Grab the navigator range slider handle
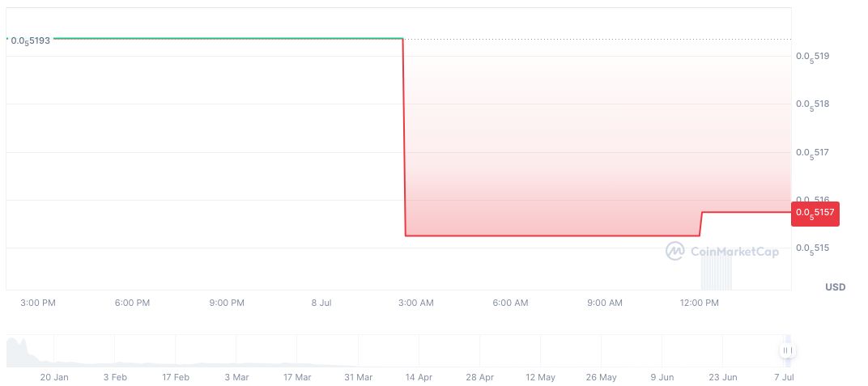This screenshot has width=868, height=386. click(786, 350)
